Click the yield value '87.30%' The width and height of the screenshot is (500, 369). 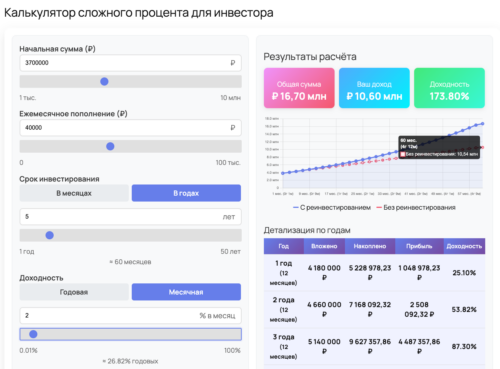pos(464,347)
